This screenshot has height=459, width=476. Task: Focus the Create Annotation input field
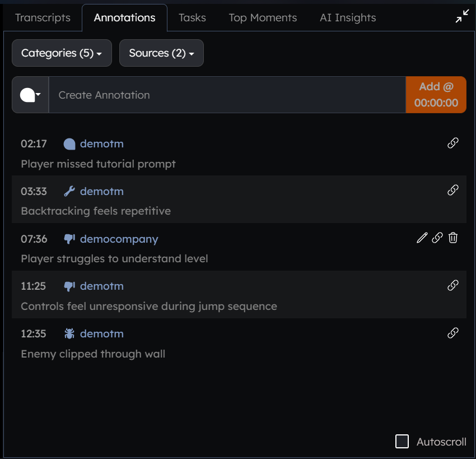[227, 95]
